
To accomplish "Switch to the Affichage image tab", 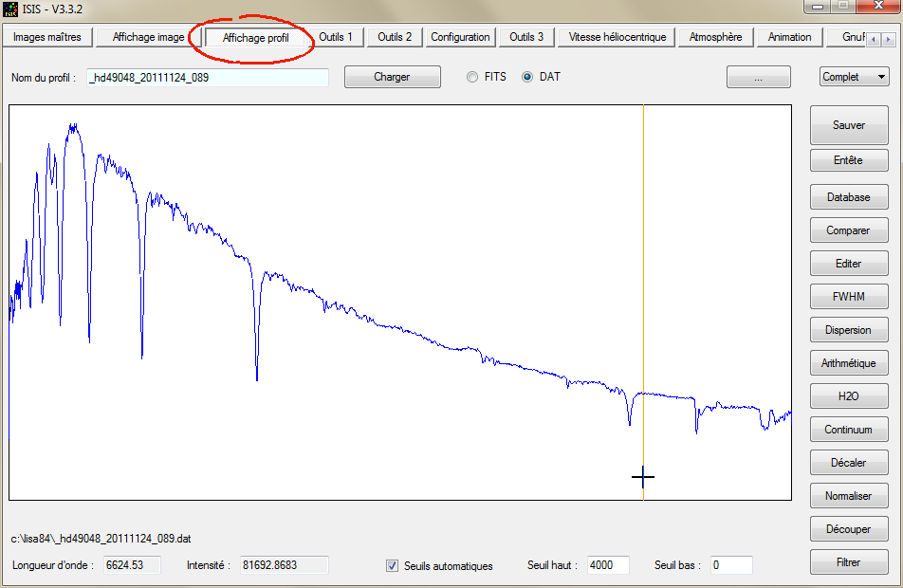I will click(x=148, y=37).
